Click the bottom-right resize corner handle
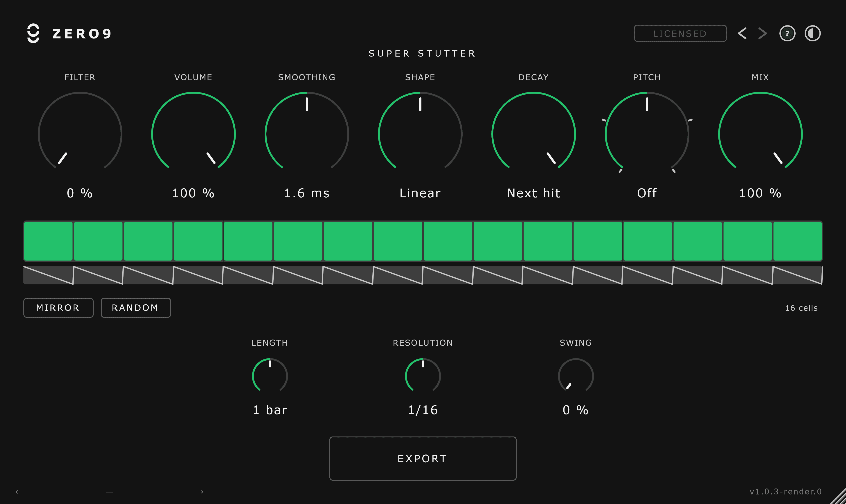This screenshot has width=846, height=504. pyautogui.click(x=838, y=497)
